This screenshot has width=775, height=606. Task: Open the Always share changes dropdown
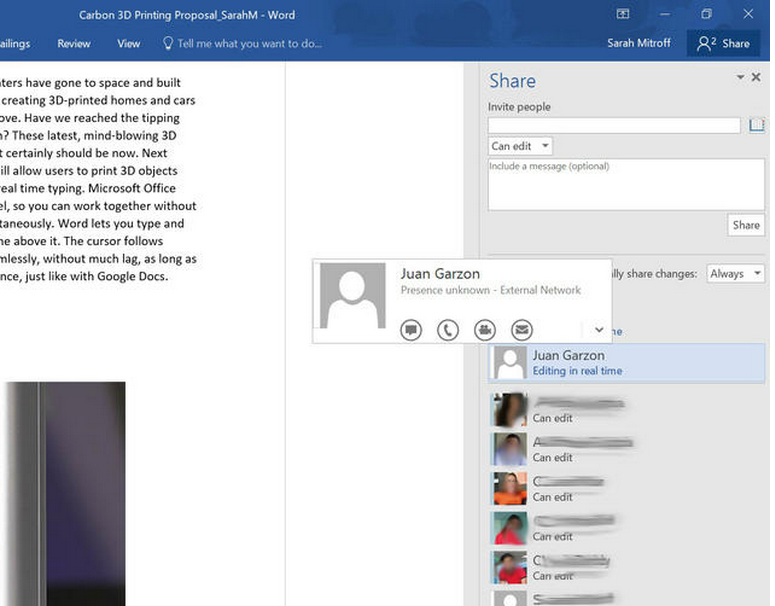pos(735,273)
